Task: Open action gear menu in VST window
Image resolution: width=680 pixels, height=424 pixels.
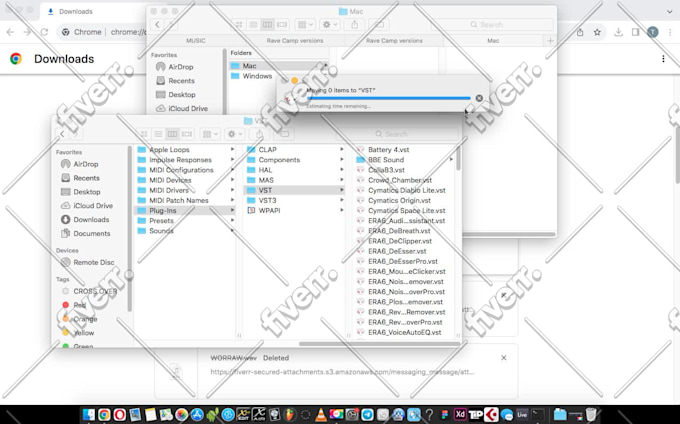Action: point(235,134)
